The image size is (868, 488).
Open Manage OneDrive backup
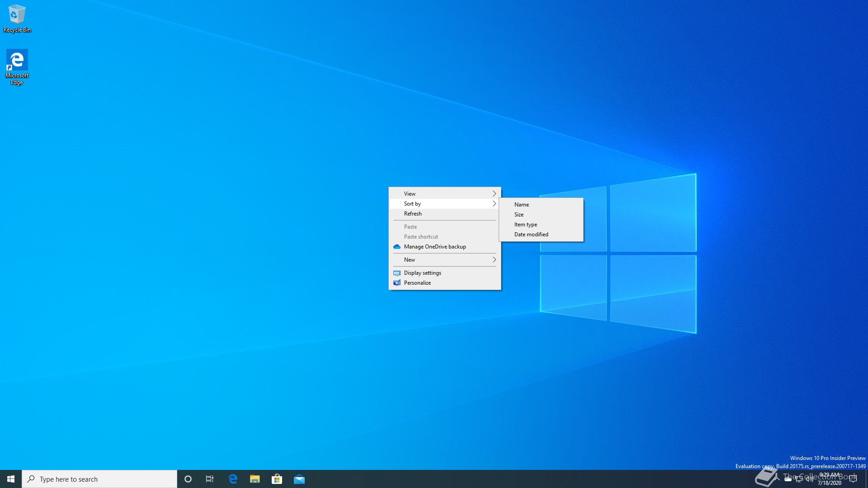(x=435, y=247)
